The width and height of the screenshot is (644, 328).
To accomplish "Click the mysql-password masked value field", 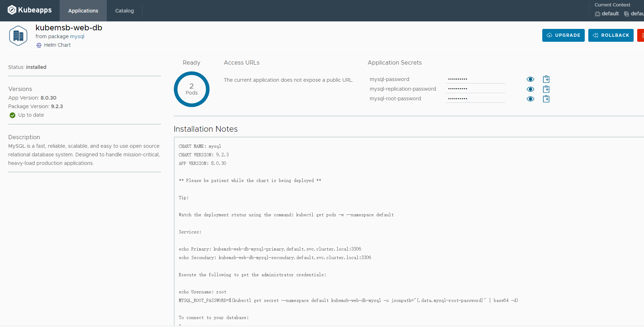I will click(476, 79).
